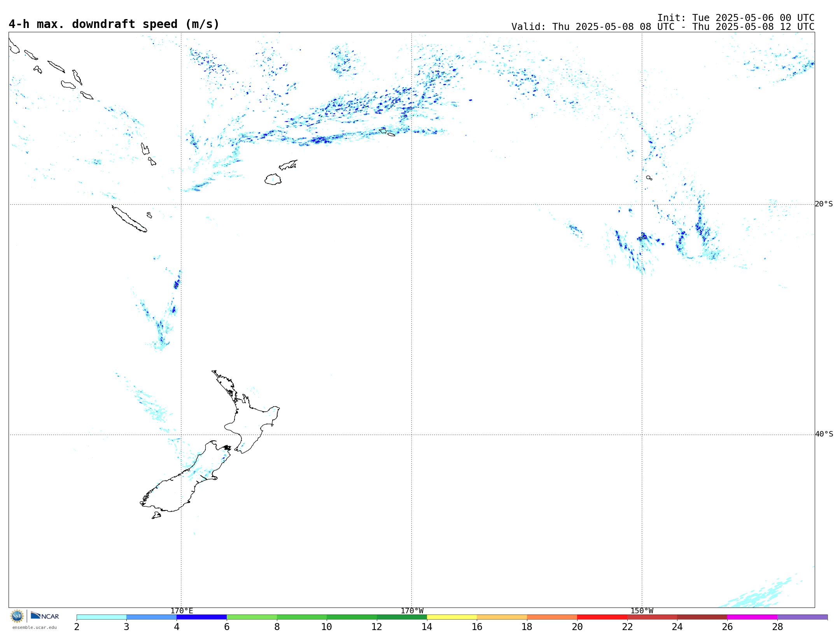Click the purple above-28 colorbar segment
Image resolution: width=840 pixels, height=632 pixels.
pos(802,617)
